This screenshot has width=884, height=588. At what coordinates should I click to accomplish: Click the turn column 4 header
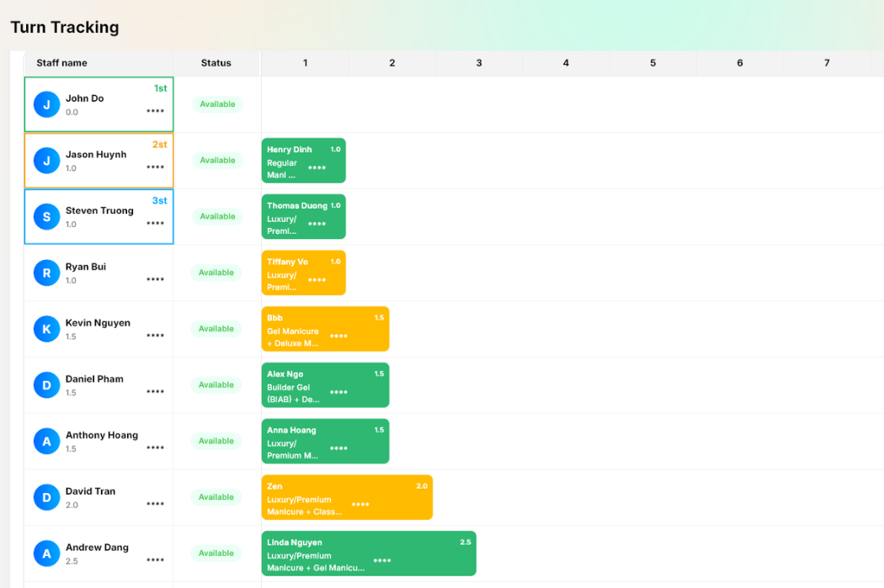(x=566, y=63)
